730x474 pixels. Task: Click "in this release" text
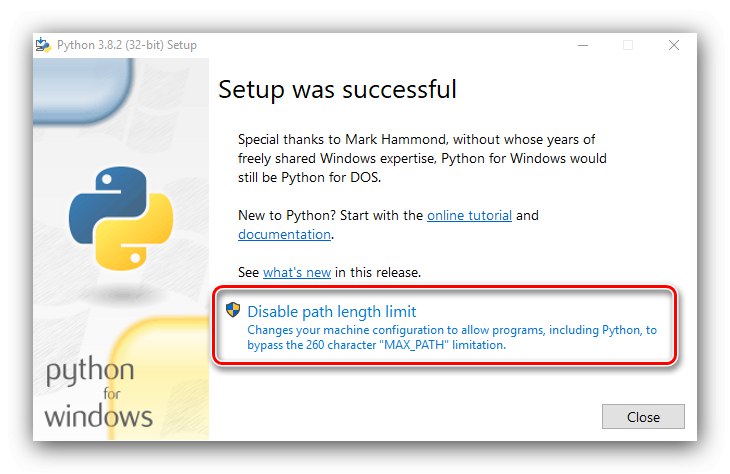click(x=378, y=272)
